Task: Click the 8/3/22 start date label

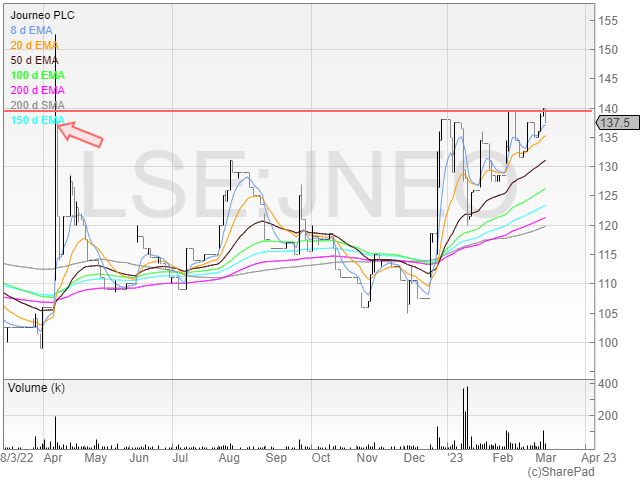Action: 17,458
